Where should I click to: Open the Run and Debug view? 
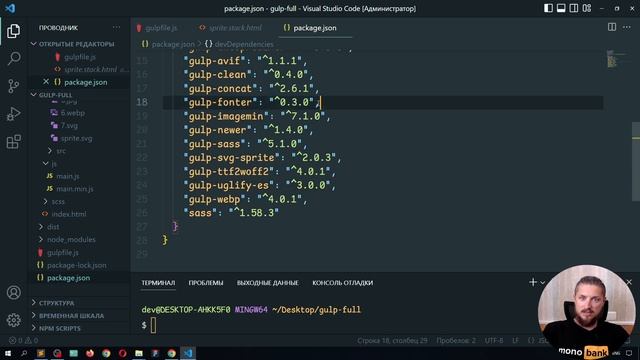[13, 114]
